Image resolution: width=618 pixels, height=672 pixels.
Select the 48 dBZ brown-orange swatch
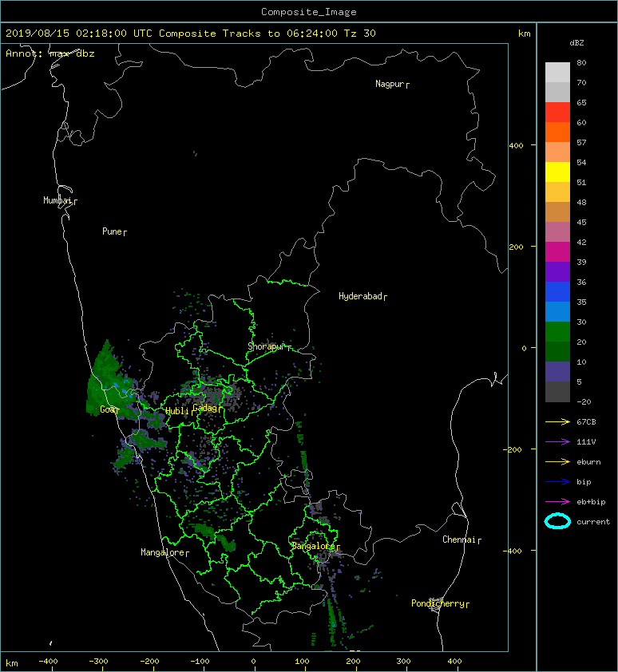pos(557,212)
